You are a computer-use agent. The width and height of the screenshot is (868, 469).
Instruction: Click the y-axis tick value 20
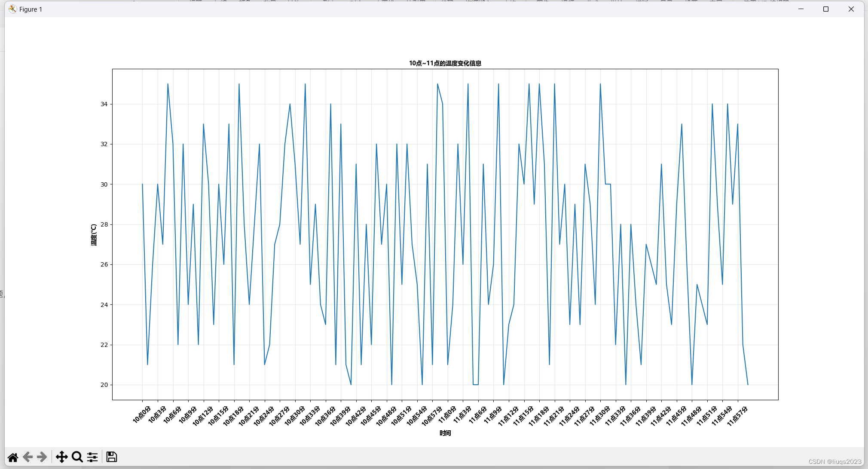[x=104, y=385]
